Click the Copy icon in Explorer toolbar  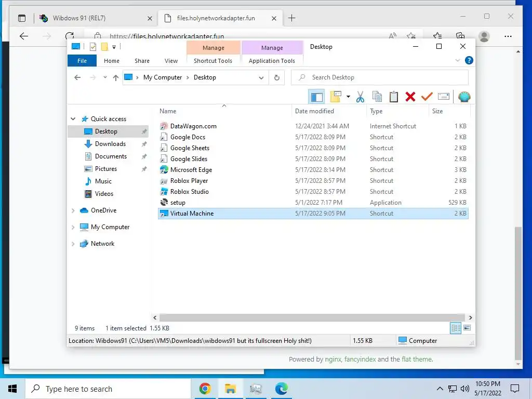tap(377, 97)
